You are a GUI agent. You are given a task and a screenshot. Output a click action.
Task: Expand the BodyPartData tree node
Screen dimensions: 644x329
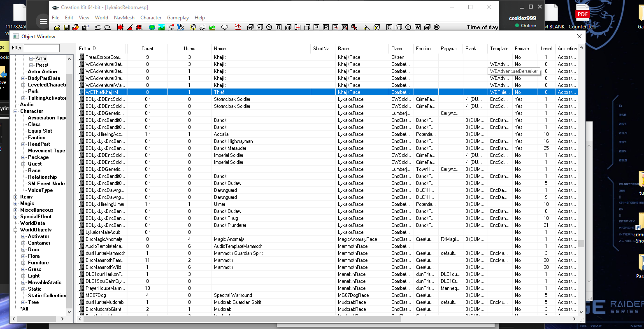coord(23,78)
